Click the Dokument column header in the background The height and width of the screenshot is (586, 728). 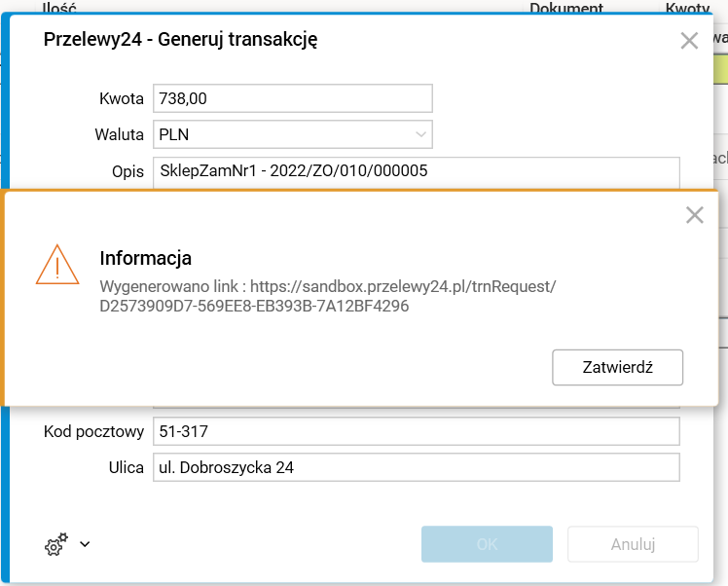click(x=566, y=7)
